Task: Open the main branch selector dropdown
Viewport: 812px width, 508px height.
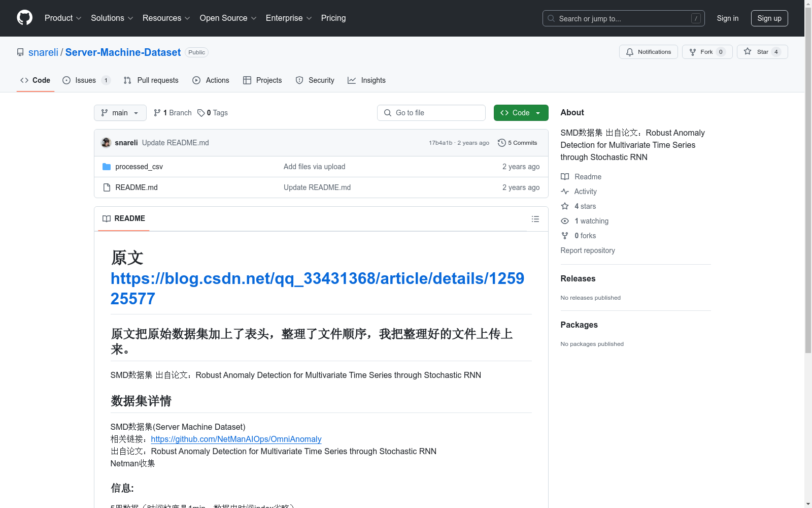Action: (120, 113)
